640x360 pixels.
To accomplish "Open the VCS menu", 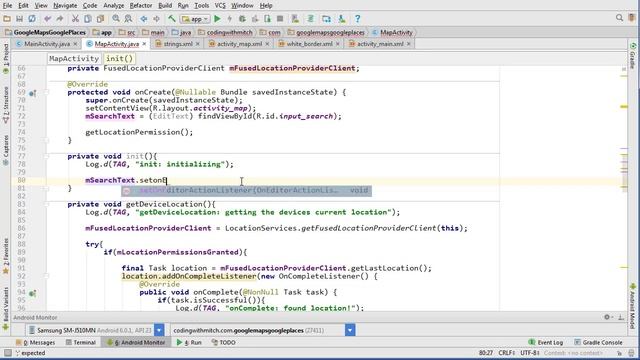I will (x=220, y=6).
